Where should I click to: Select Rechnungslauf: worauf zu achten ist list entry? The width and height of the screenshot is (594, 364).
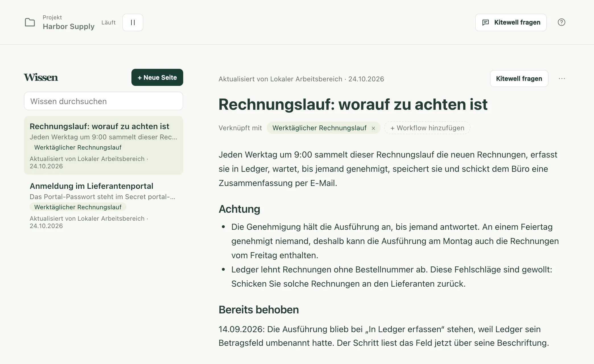pos(104,145)
